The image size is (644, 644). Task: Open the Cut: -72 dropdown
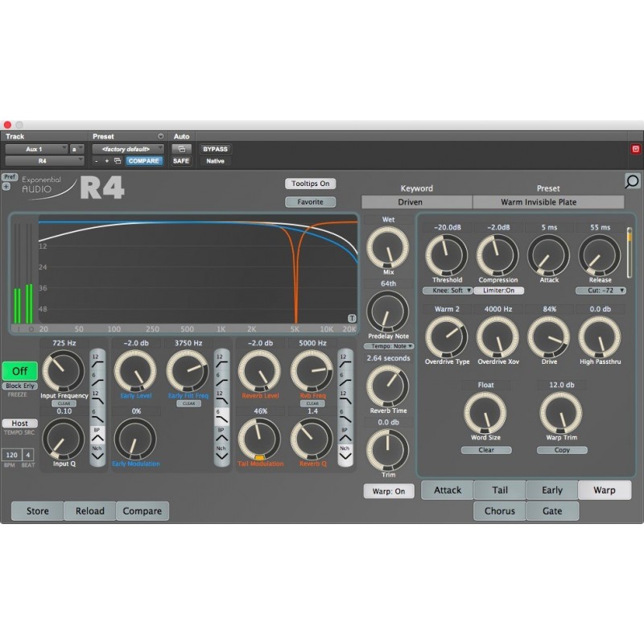tap(599, 290)
